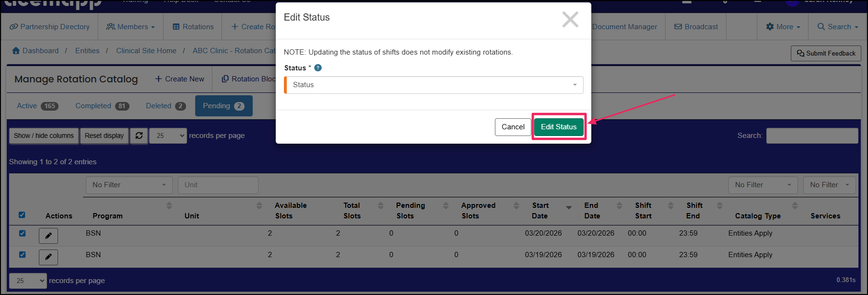Switch to the Completed tab
This screenshot has height=295, width=868.
102,106
